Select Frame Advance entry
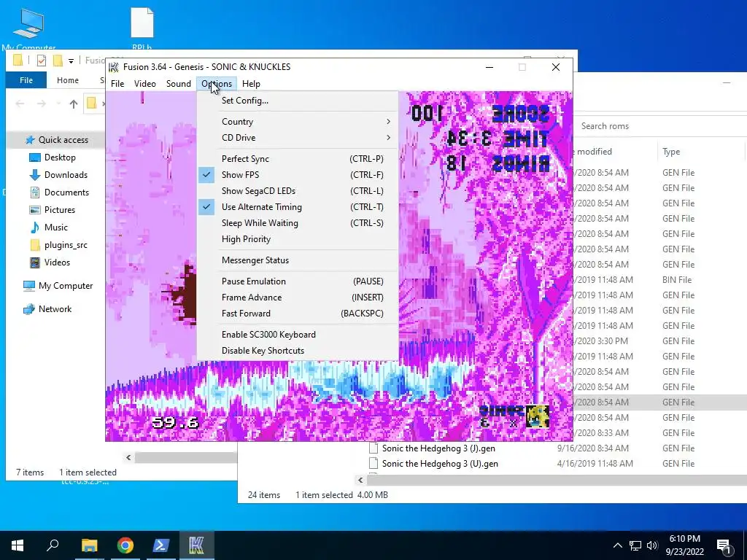 (298, 297)
